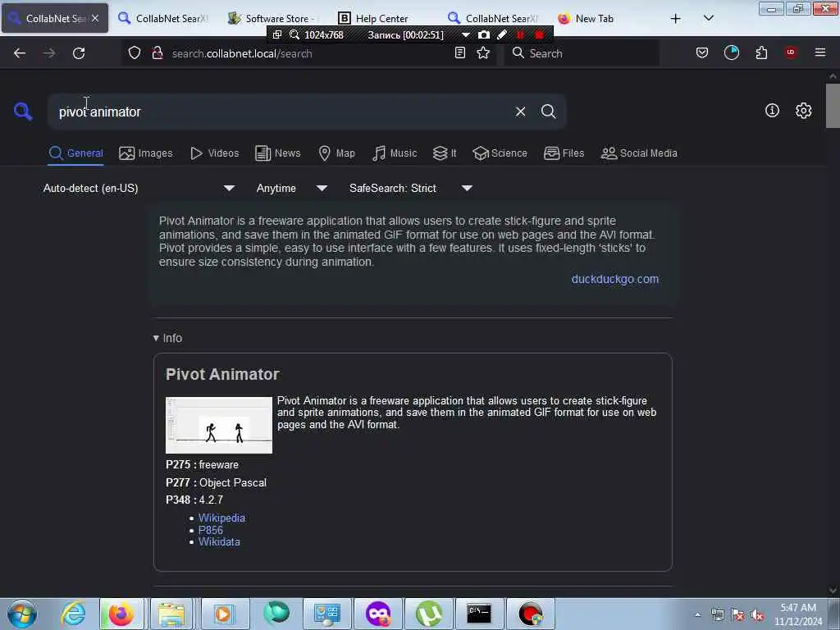Click the P277 : Object Pascal line

(216, 482)
